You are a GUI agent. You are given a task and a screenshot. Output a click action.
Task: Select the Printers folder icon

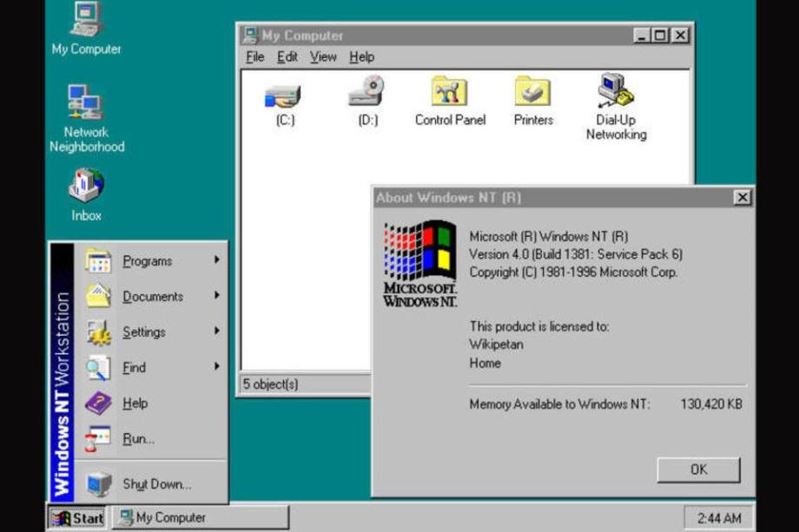pos(532,90)
